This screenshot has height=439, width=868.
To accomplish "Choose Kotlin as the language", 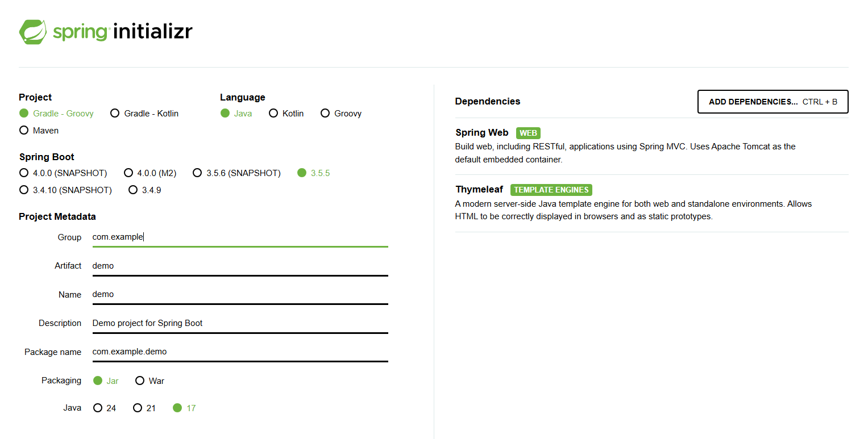I will pos(286,114).
